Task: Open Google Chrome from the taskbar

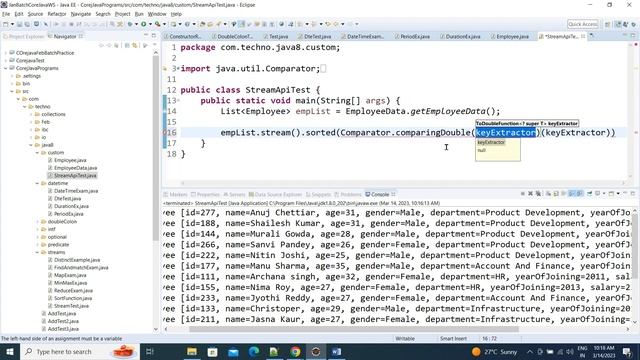Action: 296,351
